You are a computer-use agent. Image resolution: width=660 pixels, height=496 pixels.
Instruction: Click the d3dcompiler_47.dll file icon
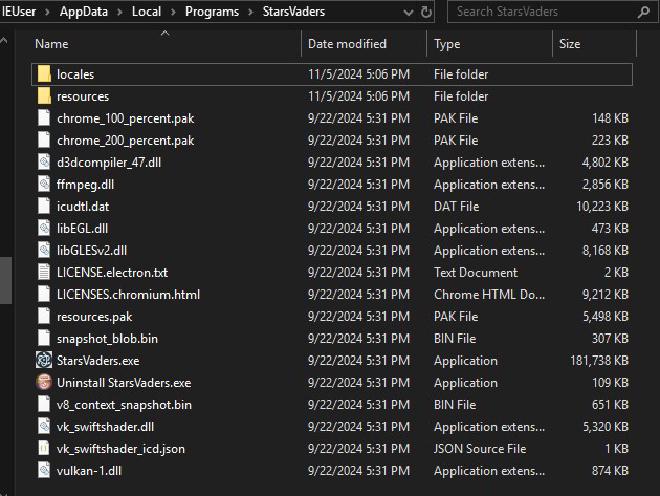[44, 162]
